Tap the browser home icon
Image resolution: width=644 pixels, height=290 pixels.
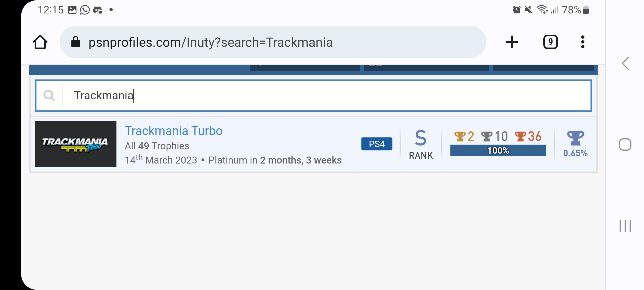point(40,42)
